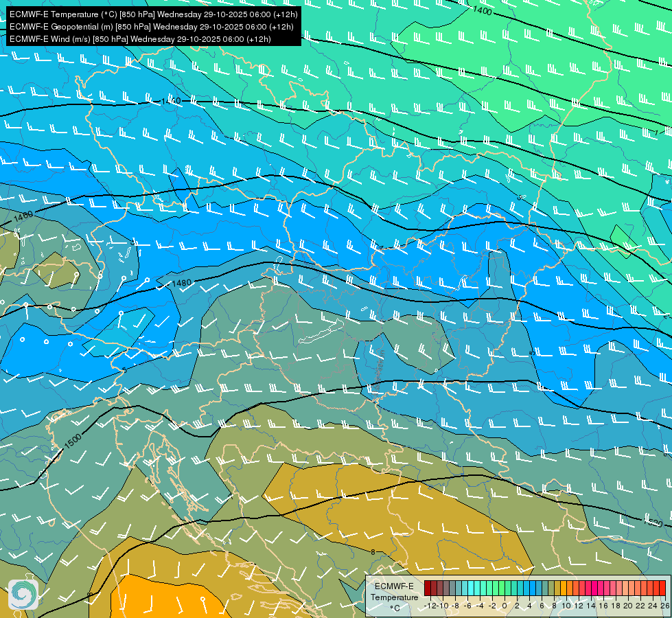Click the 1520 geopotential contour label

(653, 523)
